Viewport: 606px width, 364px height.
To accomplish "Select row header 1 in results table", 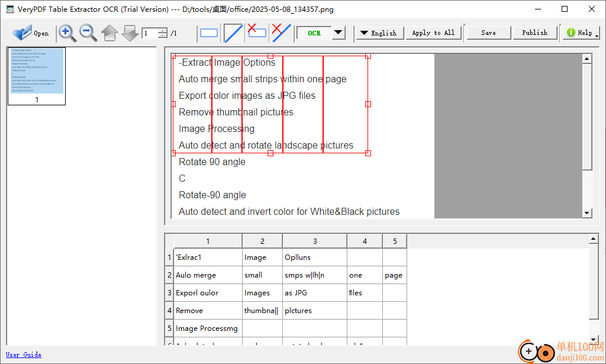I will click(169, 257).
